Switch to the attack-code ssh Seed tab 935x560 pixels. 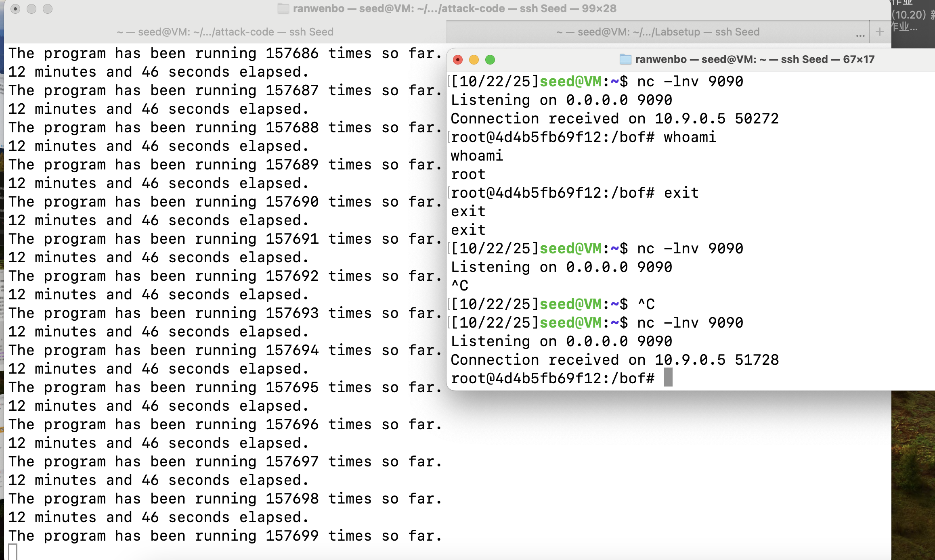(225, 32)
